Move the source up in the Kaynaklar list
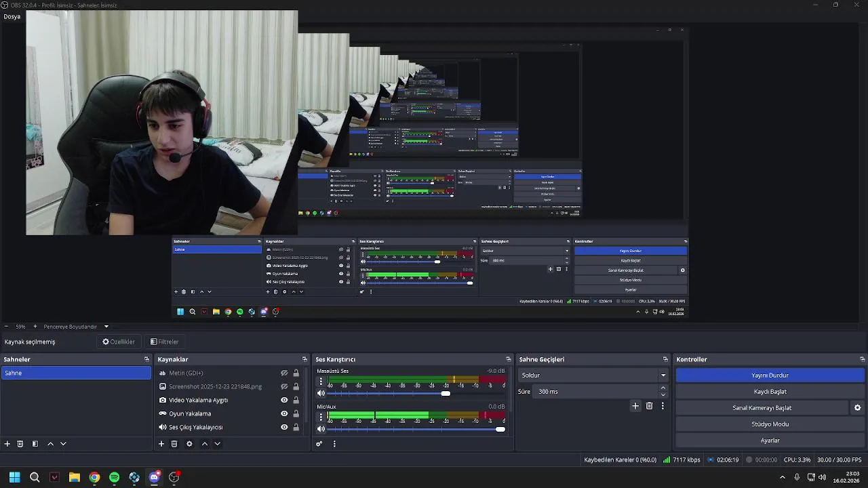The width and height of the screenshot is (868, 488). [x=205, y=444]
